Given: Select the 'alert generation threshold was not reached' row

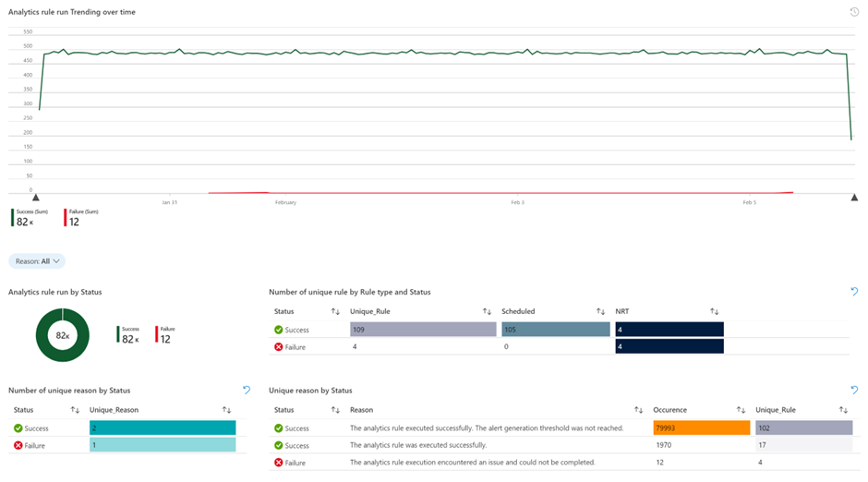Looking at the screenshot, I should 487,428.
